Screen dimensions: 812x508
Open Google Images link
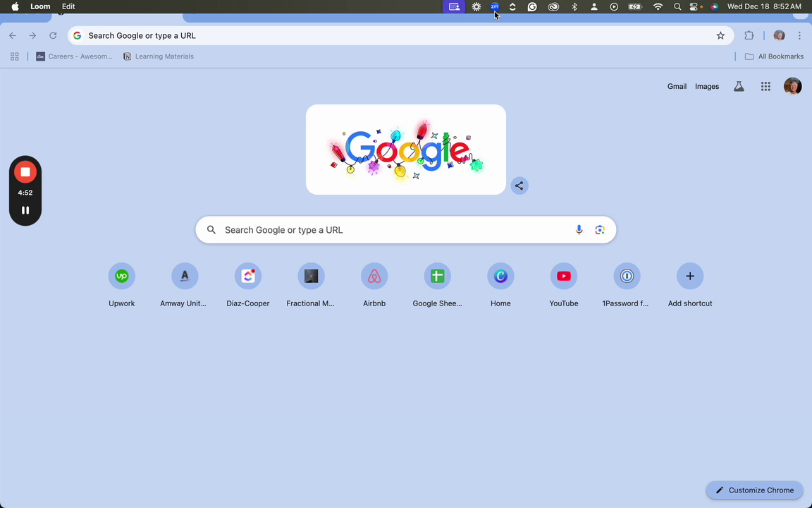(x=707, y=87)
